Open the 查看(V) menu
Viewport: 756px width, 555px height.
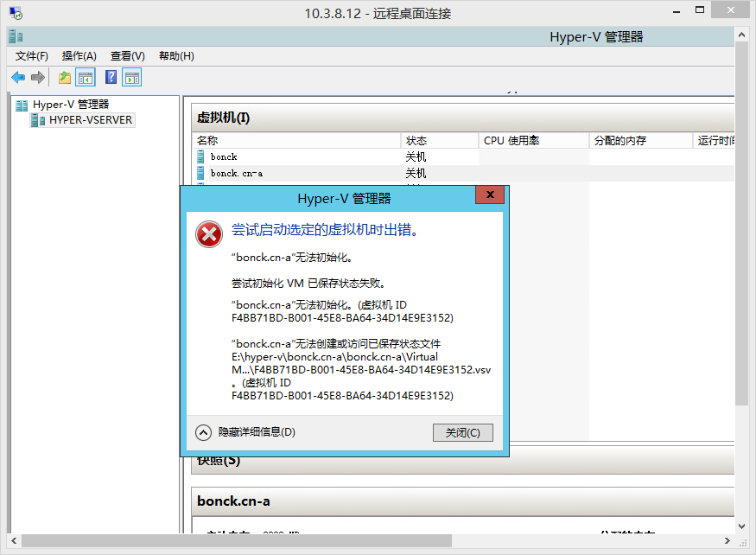(128, 56)
